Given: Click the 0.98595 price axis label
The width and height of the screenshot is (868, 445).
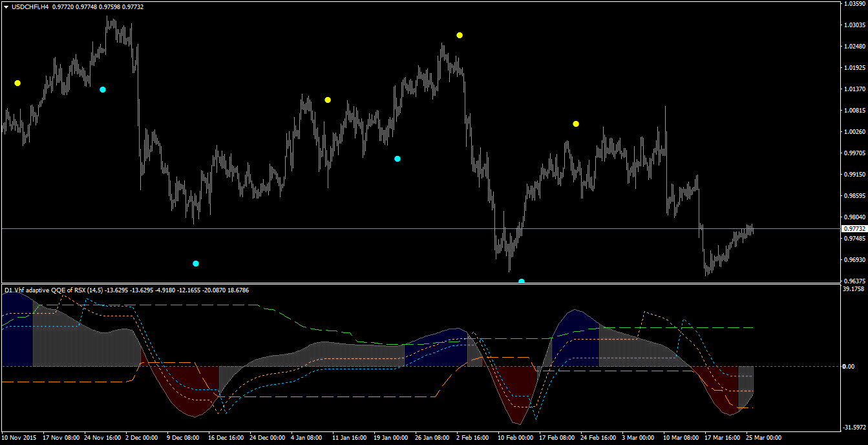Looking at the screenshot, I should (x=855, y=195).
